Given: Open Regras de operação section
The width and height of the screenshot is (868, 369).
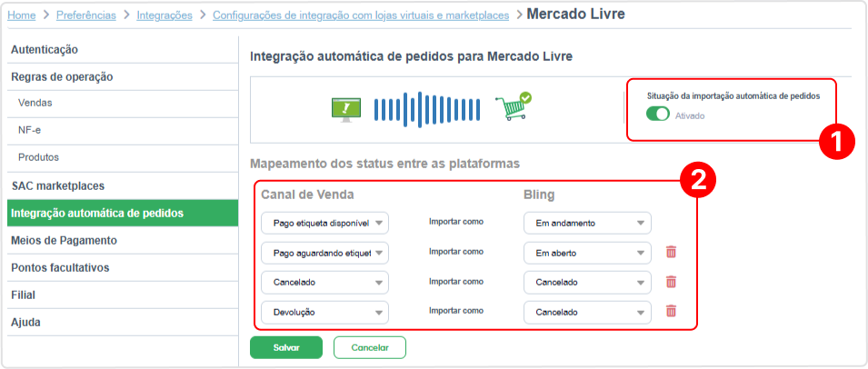Looking at the screenshot, I should 123,77.
